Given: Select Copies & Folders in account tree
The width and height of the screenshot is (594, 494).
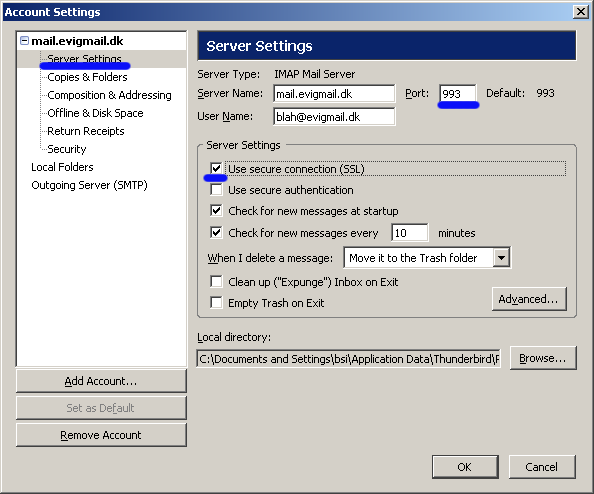Looking at the screenshot, I should (87, 77).
